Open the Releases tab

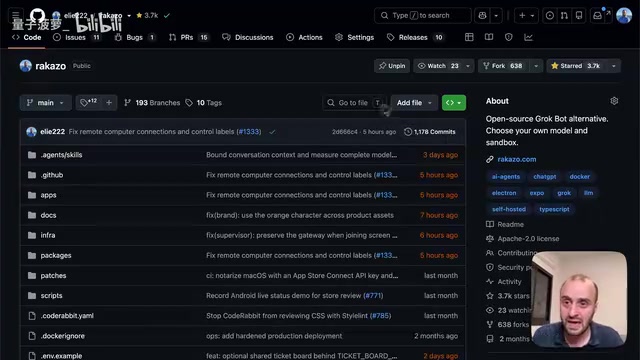[x=415, y=37]
